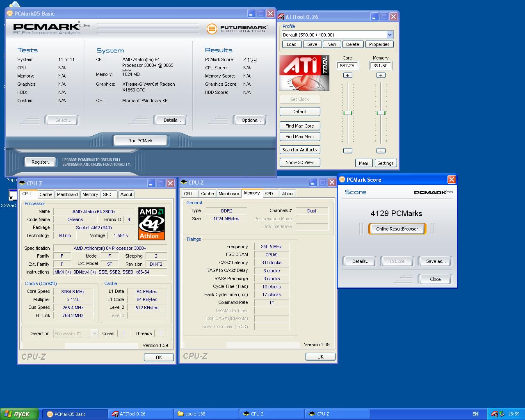The height and width of the screenshot is (420, 525).
Task: Click the Memory clock slider handle
Action: click(x=381, y=113)
